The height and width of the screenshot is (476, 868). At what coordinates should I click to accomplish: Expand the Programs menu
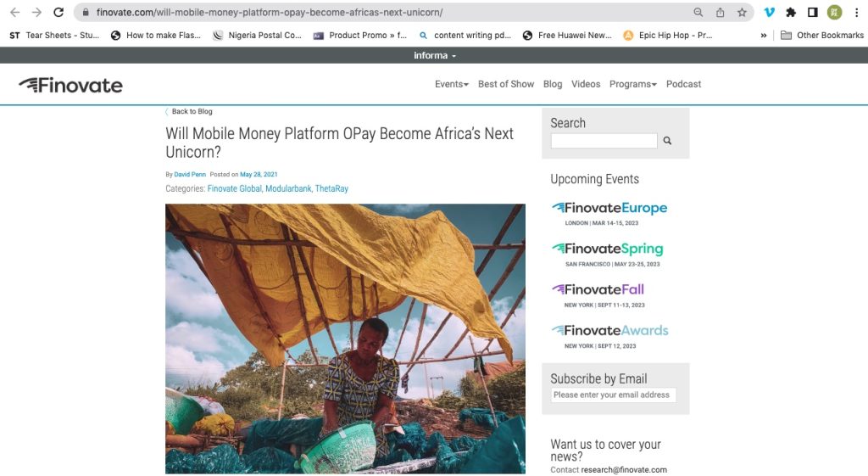(632, 84)
